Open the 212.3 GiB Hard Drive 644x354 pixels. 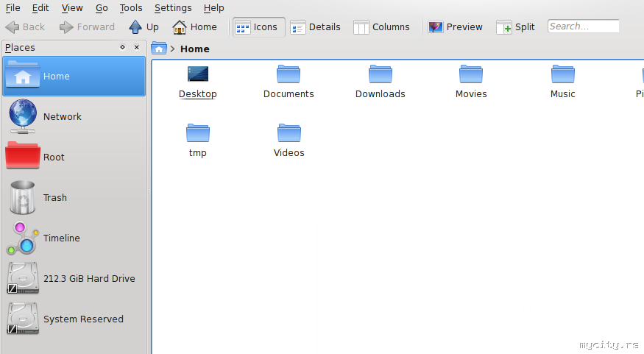74,278
